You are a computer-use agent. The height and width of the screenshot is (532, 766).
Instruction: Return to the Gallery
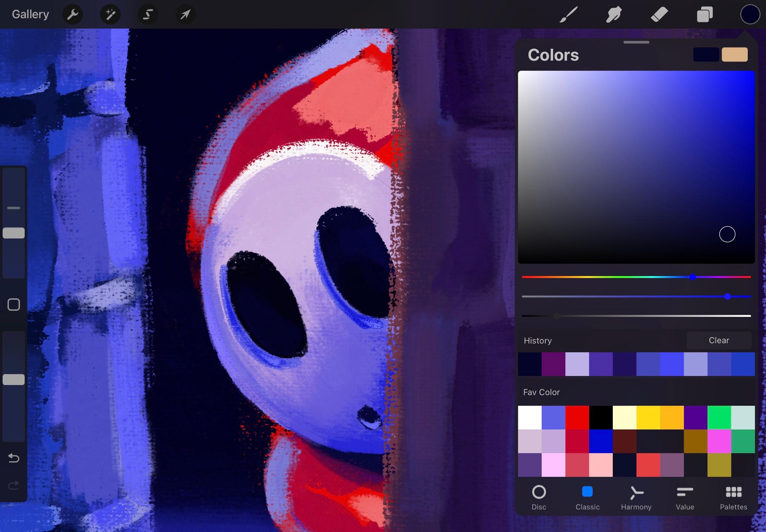[30, 15]
